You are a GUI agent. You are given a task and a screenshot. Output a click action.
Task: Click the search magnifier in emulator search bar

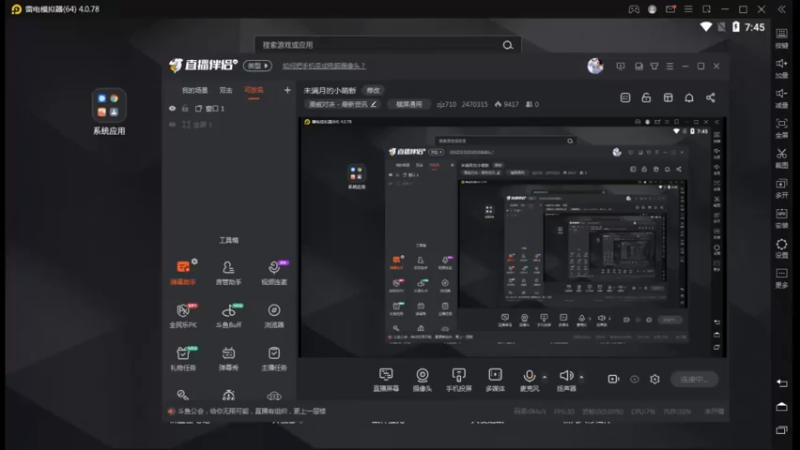coord(508,45)
